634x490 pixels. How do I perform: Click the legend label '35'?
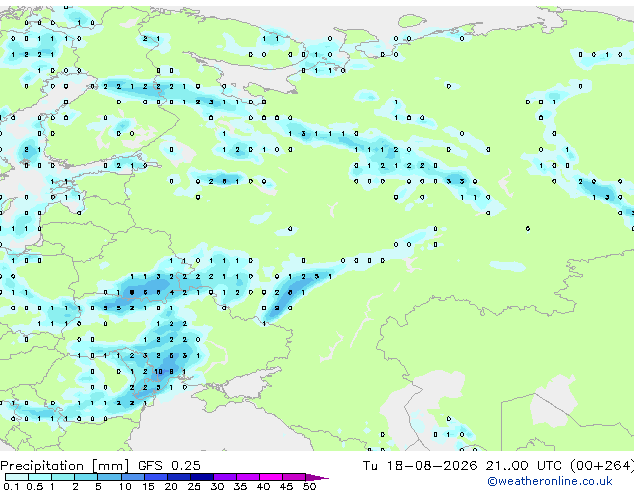[x=240, y=486]
